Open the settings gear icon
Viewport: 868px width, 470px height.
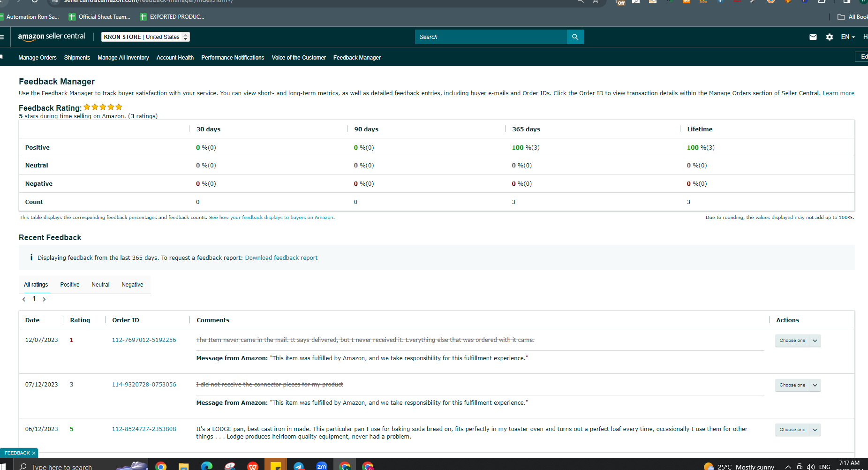[x=830, y=37]
